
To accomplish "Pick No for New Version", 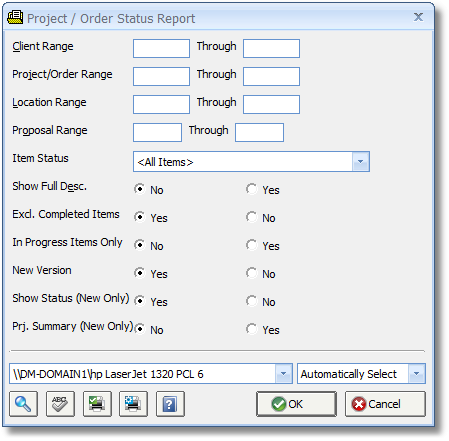I will click(252, 273).
